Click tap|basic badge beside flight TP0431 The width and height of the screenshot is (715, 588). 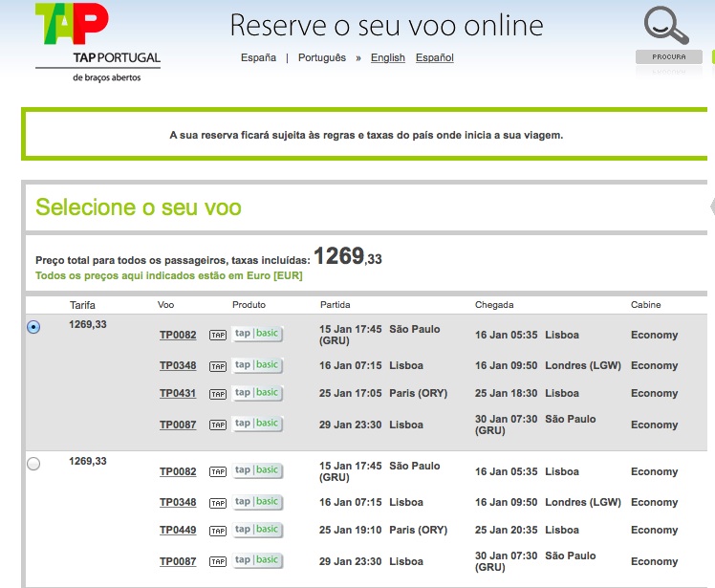(256, 393)
